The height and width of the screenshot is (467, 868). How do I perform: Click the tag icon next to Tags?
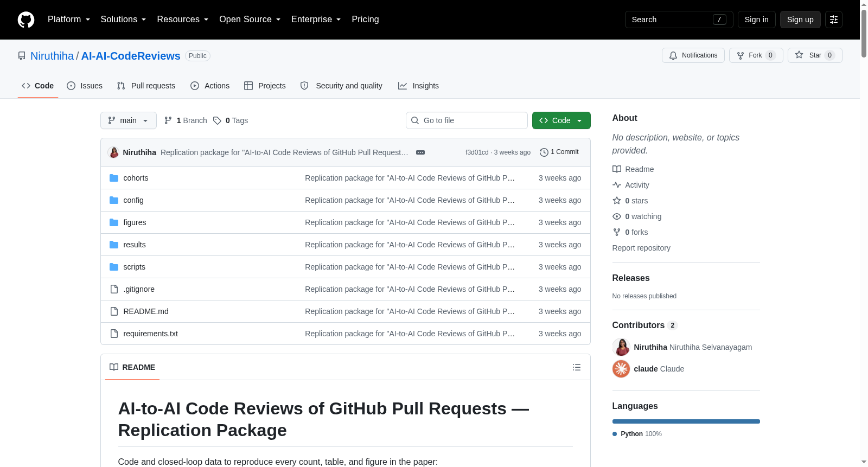point(217,120)
